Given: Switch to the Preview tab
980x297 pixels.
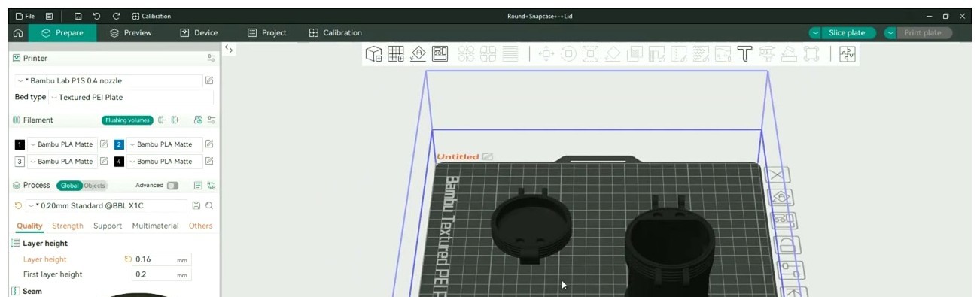Looking at the screenshot, I should click(131, 33).
